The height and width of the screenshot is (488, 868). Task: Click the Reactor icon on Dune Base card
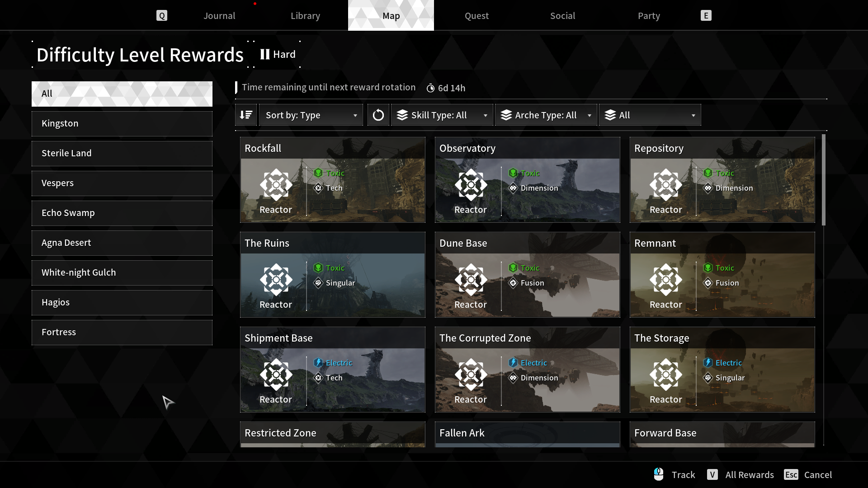click(x=471, y=280)
